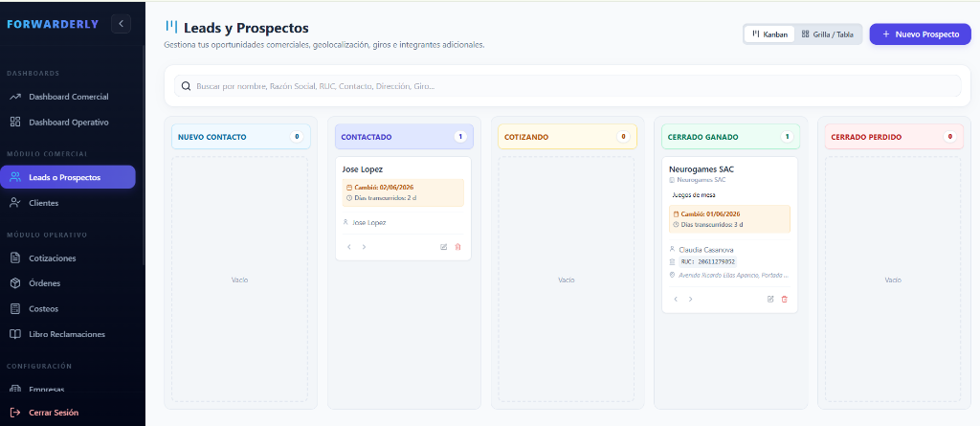Click Cambió: 02/06/2026 date text
Viewport: 980px width, 426px height.
[x=384, y=187]
